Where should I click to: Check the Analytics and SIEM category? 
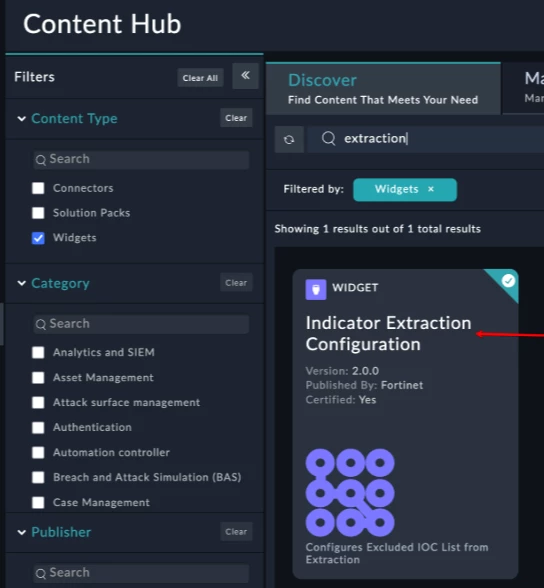(38, 352)
